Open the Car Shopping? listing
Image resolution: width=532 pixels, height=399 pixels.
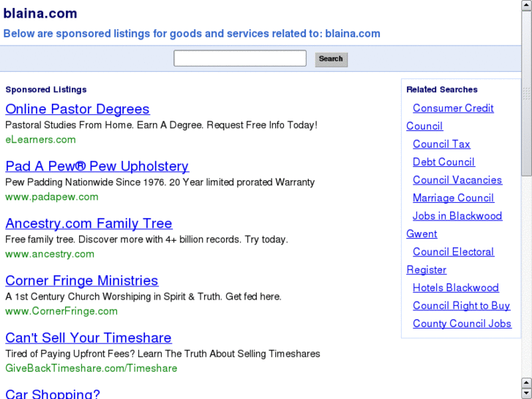pyautogui.click(x=53, y=394)
